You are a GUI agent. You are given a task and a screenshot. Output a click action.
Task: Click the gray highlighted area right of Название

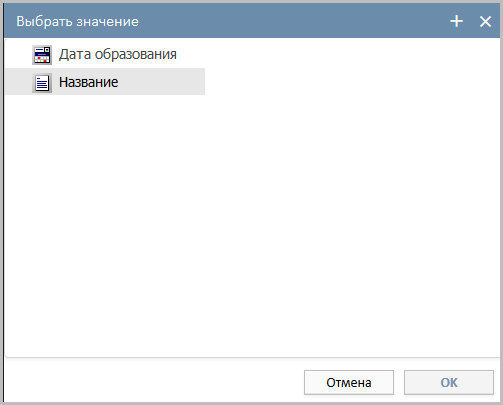(x=162, y=82)
